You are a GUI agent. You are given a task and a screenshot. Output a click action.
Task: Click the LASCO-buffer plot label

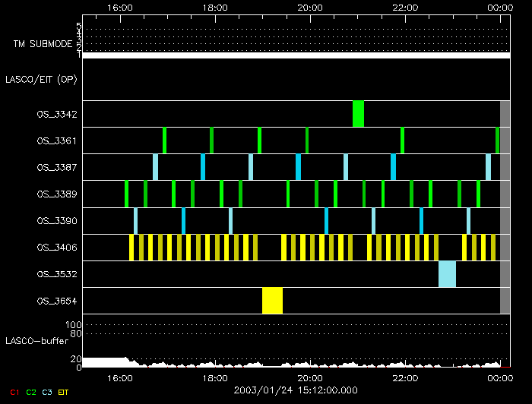point(37,341)
